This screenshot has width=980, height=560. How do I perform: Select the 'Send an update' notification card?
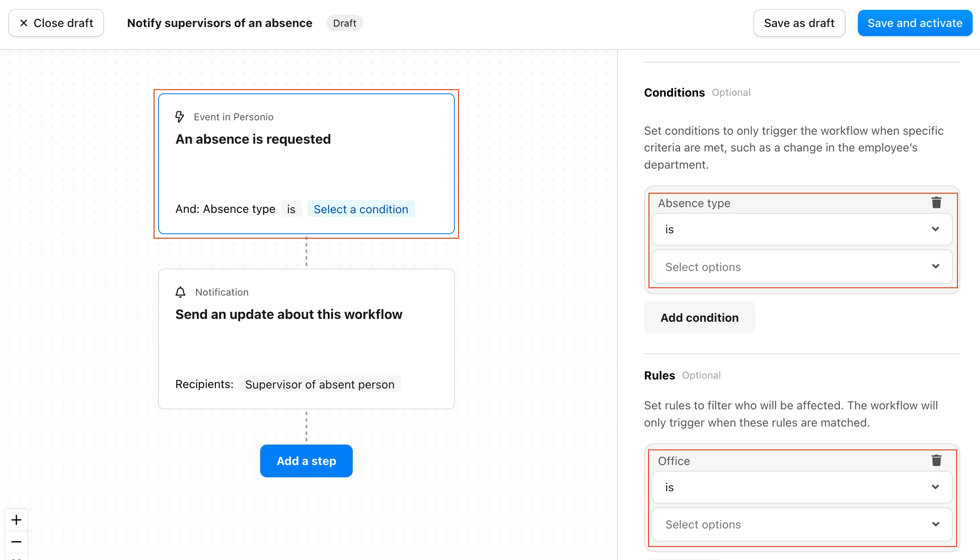click(306, 339)
